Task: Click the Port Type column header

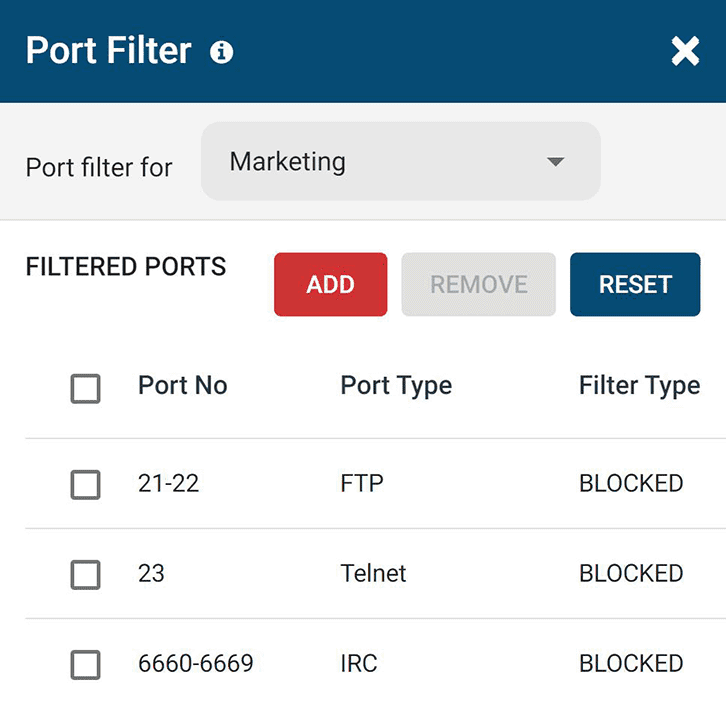Action: [x=396, y=386]
